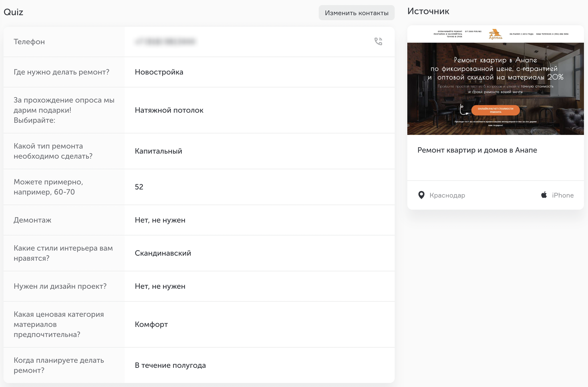Viewport: 588px width, 387px height.
Task: Select the Комфорт answer
Action: (x=151, y=324)
